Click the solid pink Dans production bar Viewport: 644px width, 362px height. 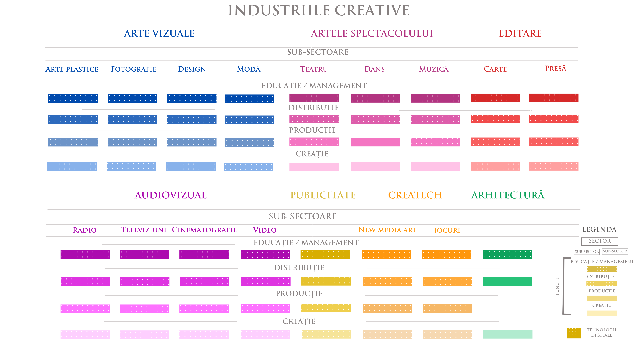pos(375,142)
